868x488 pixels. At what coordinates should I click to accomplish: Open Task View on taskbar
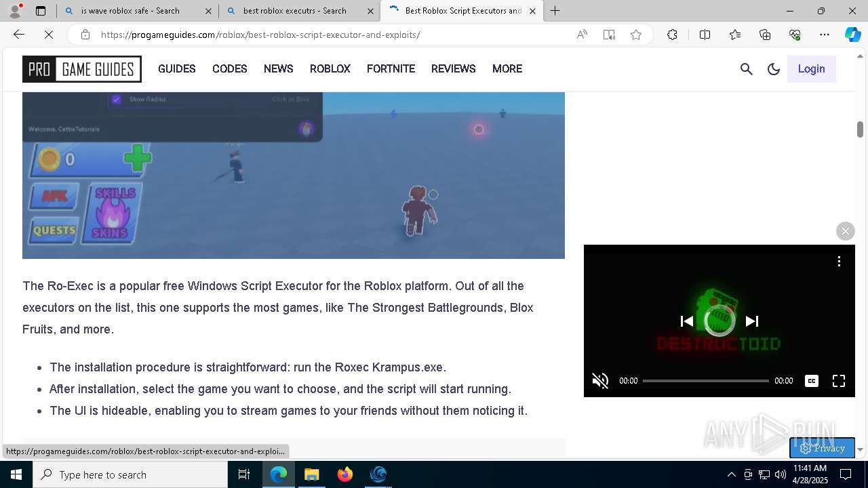pos(244,474)
